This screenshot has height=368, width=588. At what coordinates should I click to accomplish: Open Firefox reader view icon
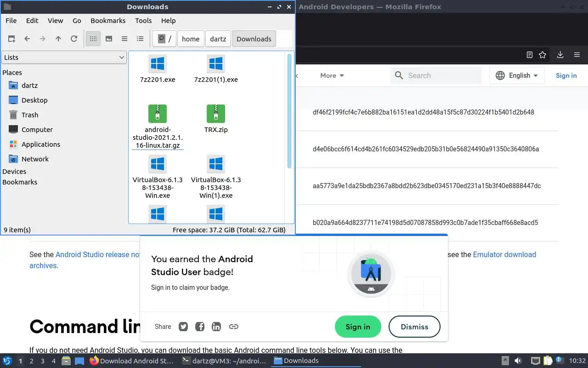pyautogui.click(x=530, y=55)
